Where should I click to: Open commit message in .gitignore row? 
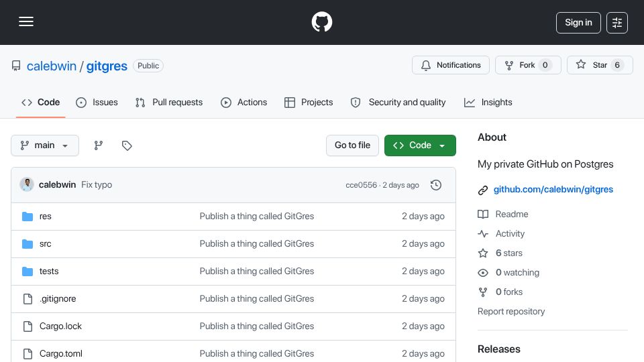coord(257,299)
